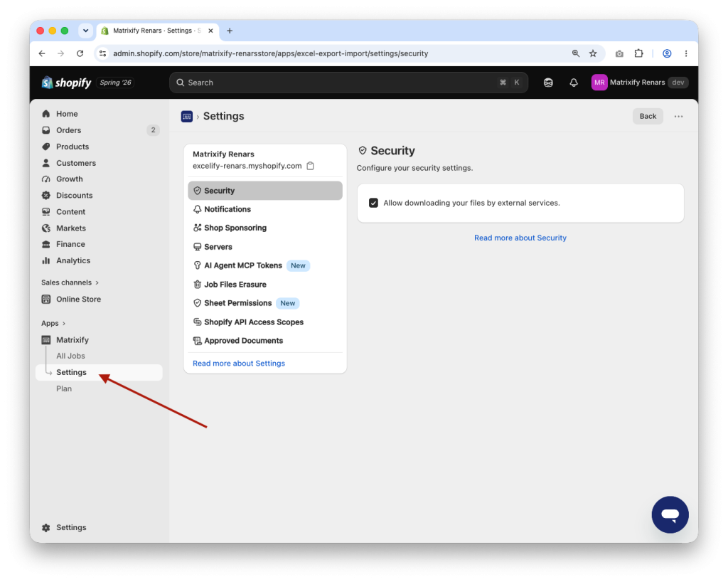Go back with the browser back arrow

pyautogui.click(x=42, y=53)
